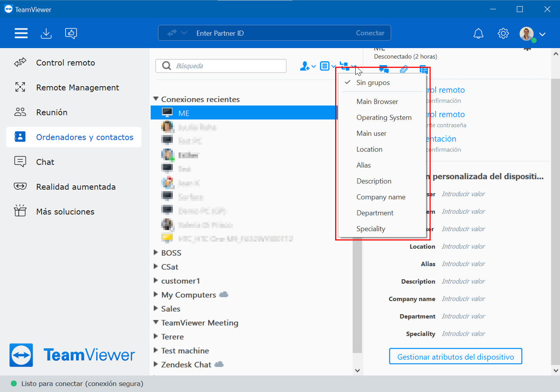560x392 pixels.
Task: Open the hamburger main menu
Action: (21, 33)
